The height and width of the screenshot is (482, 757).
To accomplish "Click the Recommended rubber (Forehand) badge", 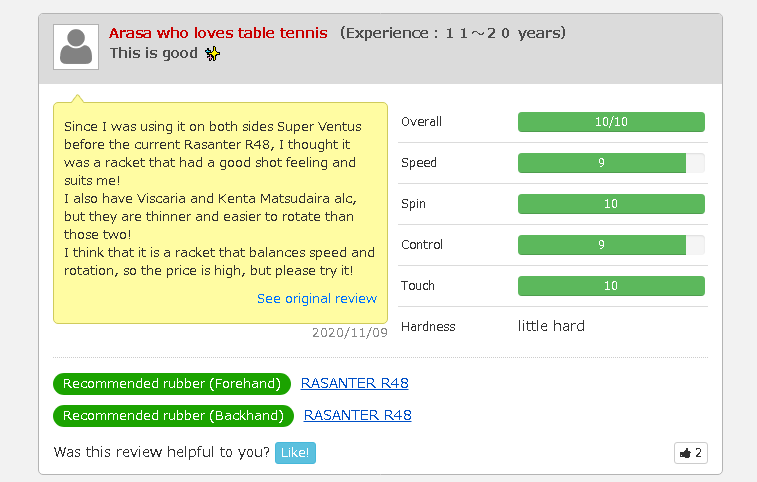I will tap(171, 384).
